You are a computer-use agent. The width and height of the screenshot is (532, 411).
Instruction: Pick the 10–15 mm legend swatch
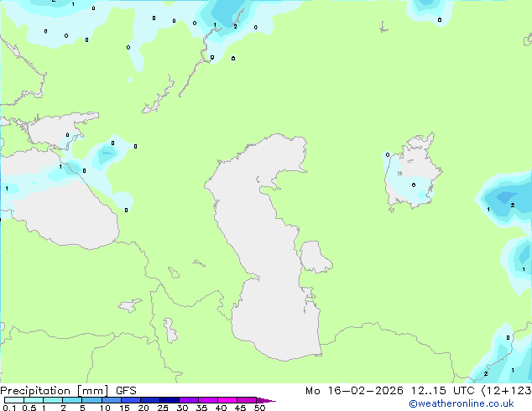click(x=112, y=400)
